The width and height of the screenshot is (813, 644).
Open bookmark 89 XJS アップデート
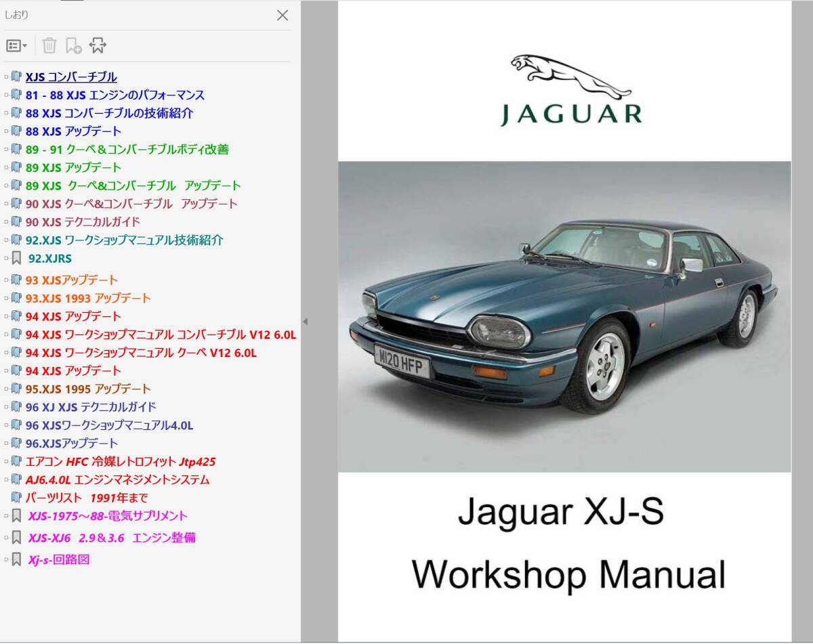(x=74, y=168)
